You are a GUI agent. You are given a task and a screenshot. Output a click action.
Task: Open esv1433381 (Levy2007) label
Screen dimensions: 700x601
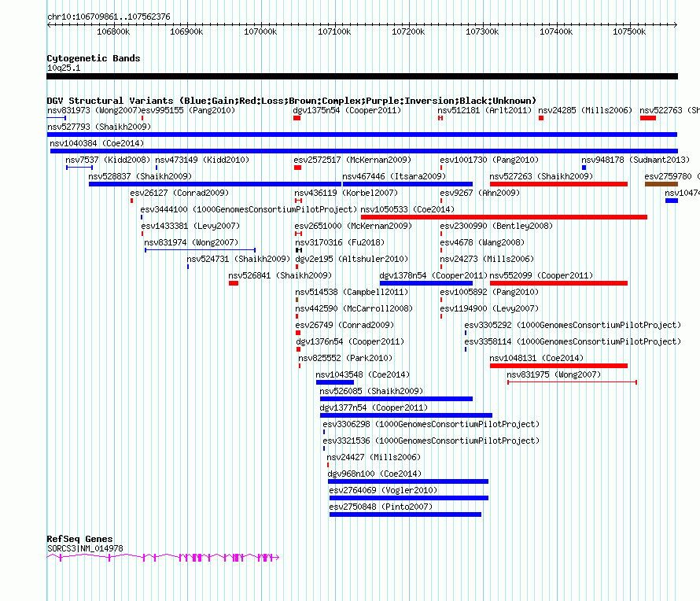pos(190,226)
